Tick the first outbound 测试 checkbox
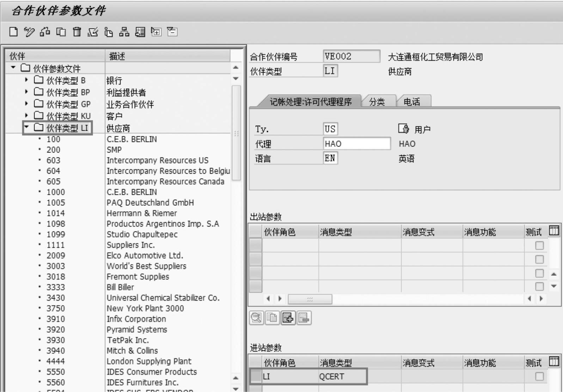The image size is (563, 392). click(539, 245)
